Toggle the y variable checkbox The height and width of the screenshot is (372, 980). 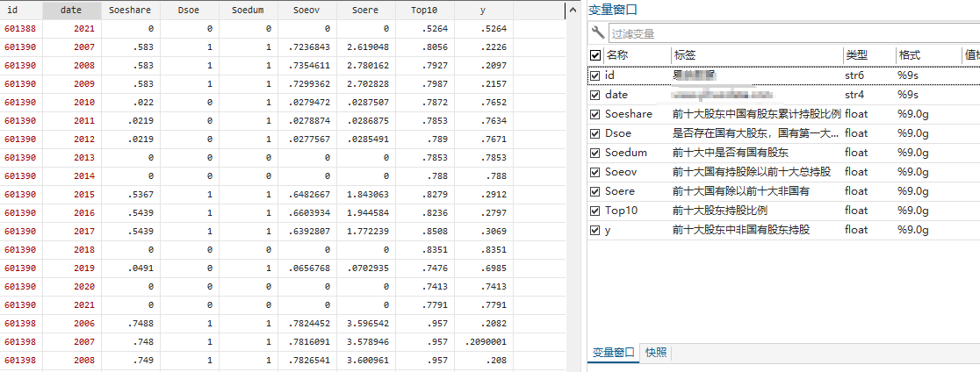(x=595, y=230)
